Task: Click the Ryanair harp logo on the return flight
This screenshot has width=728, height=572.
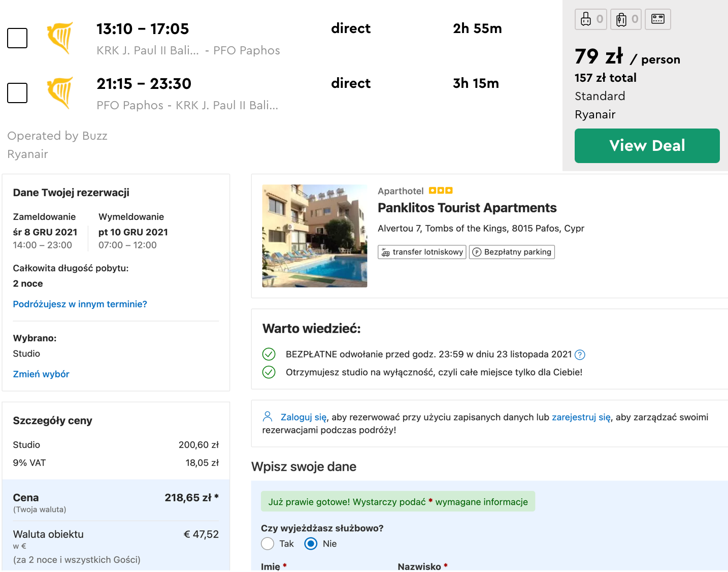Action: tap(60, 92)
